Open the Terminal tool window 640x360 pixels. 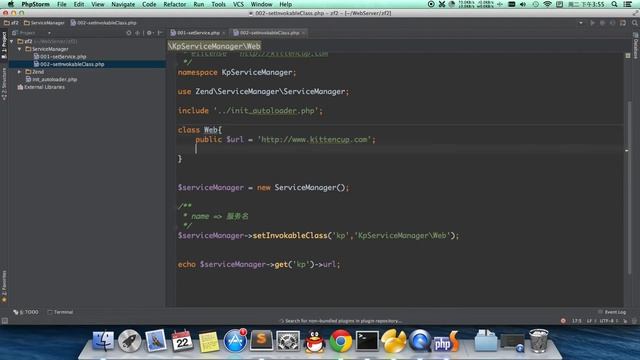60,312
